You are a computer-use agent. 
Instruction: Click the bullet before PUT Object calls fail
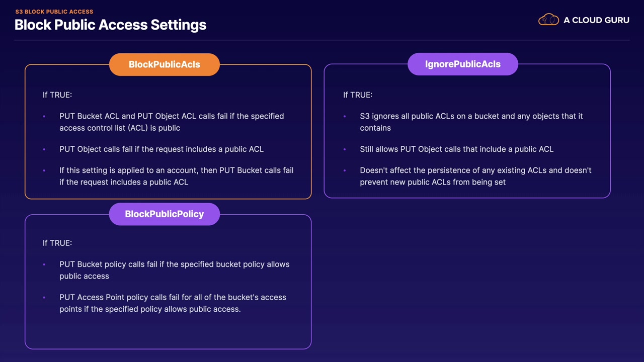(x=44, y=149)
